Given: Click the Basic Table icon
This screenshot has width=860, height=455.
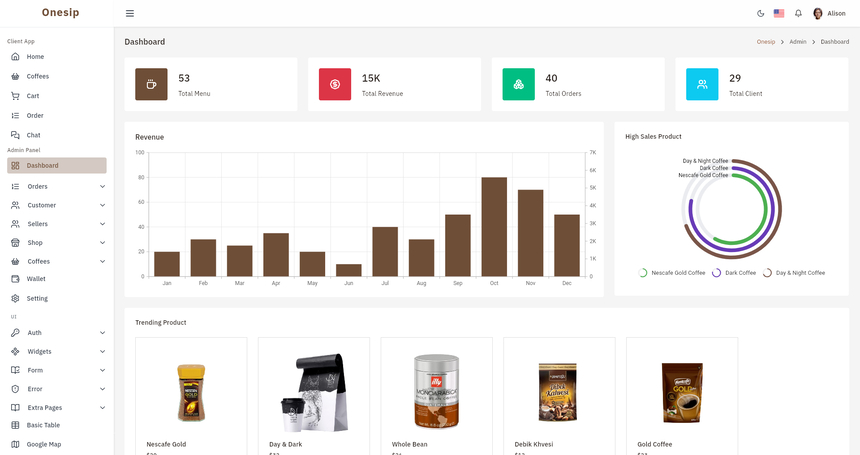Looking at the screenshot, I should [x=15, y=425].
